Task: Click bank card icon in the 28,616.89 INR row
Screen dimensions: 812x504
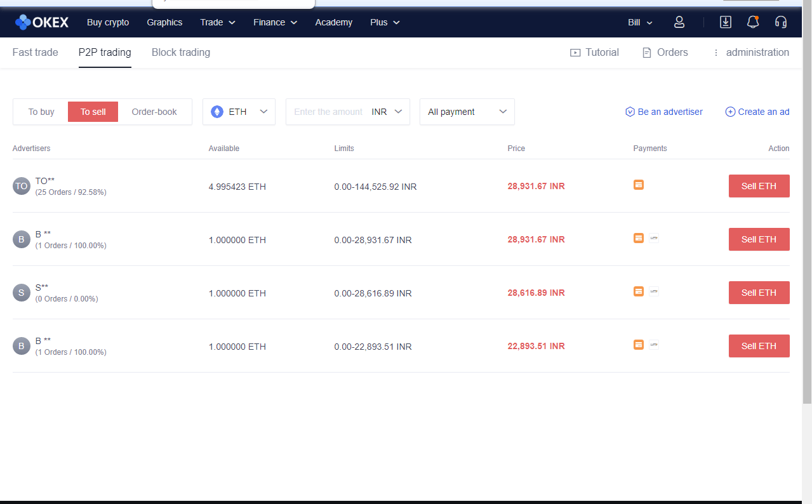Action: [639, 291]
